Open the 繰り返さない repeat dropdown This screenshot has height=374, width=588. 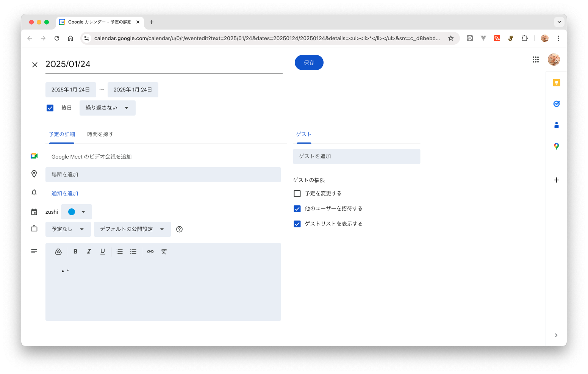pyautogui.click(x=108, y=108)
